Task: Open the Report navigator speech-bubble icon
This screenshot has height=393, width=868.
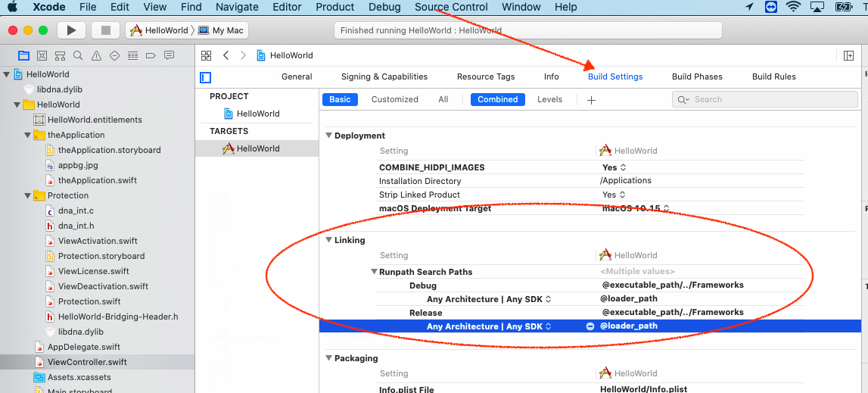Action: pyautogui.click(x=170, y=55)
